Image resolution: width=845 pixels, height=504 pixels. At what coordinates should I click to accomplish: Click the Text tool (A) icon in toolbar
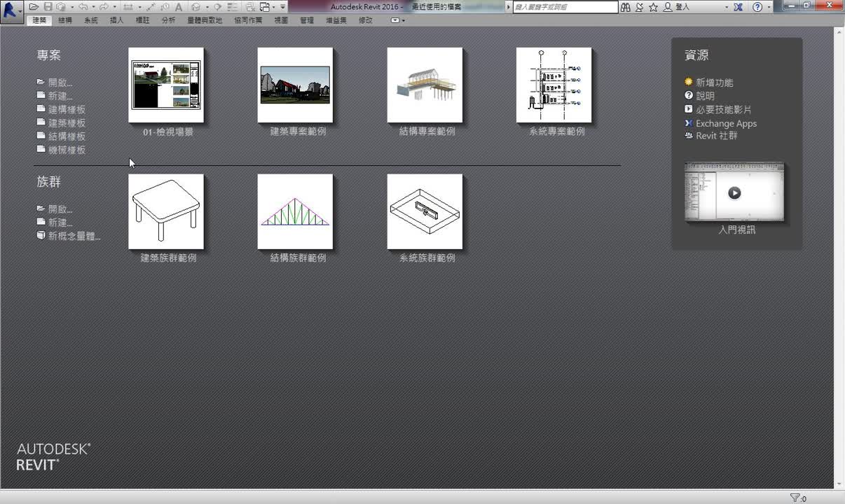point(179,7)
